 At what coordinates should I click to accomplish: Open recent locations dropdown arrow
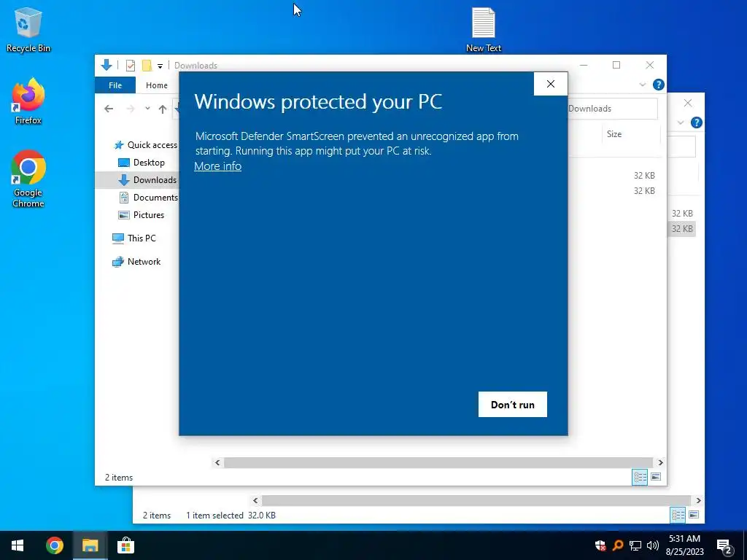147,109
